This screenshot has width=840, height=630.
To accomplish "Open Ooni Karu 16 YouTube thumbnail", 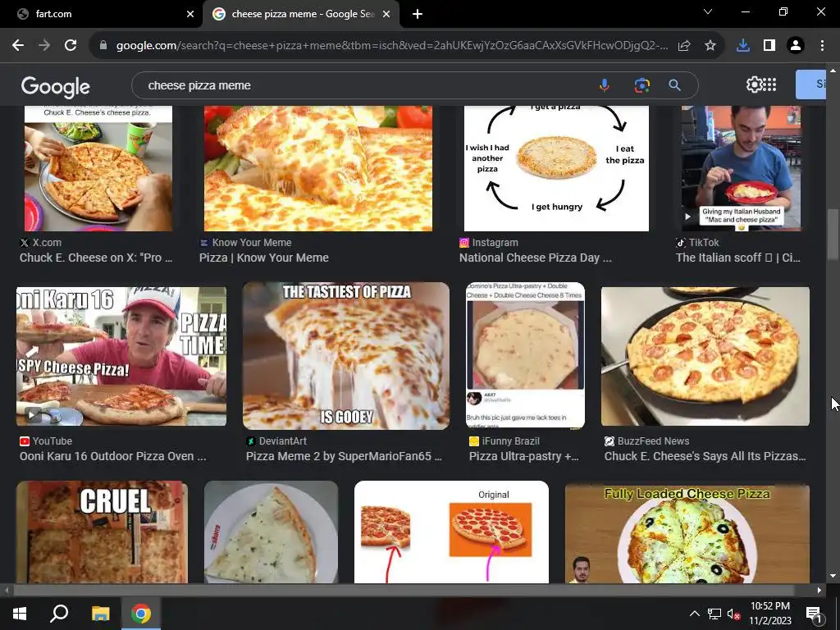I will (121, 356).
